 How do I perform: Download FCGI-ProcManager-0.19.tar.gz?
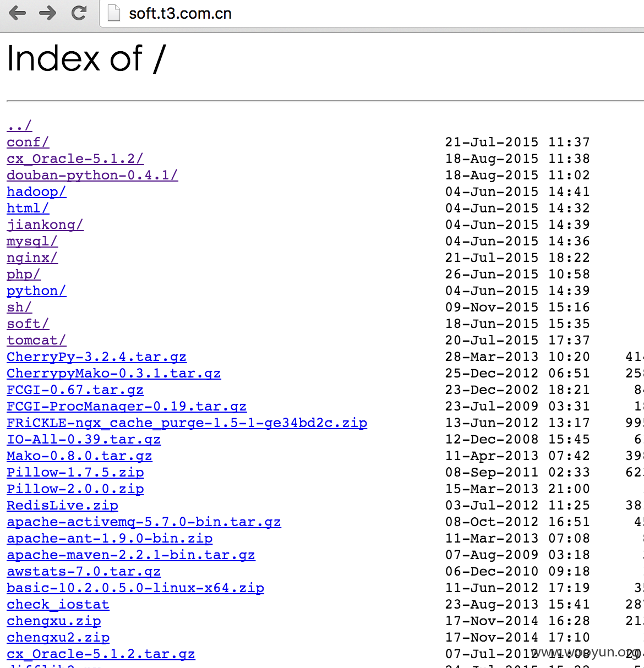pyautogui.click(x=127, y=406)
